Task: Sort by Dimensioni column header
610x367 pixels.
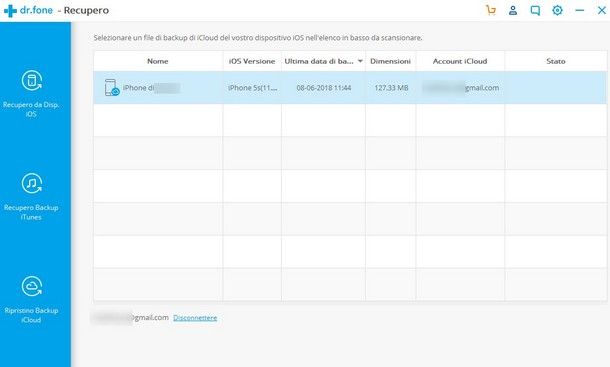Action: 391,61
